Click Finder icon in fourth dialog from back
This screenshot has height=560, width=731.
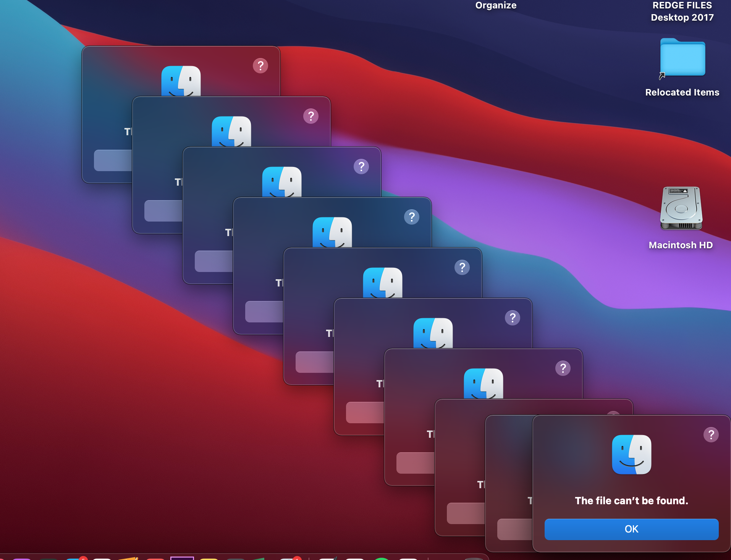(x=332, y=232)
